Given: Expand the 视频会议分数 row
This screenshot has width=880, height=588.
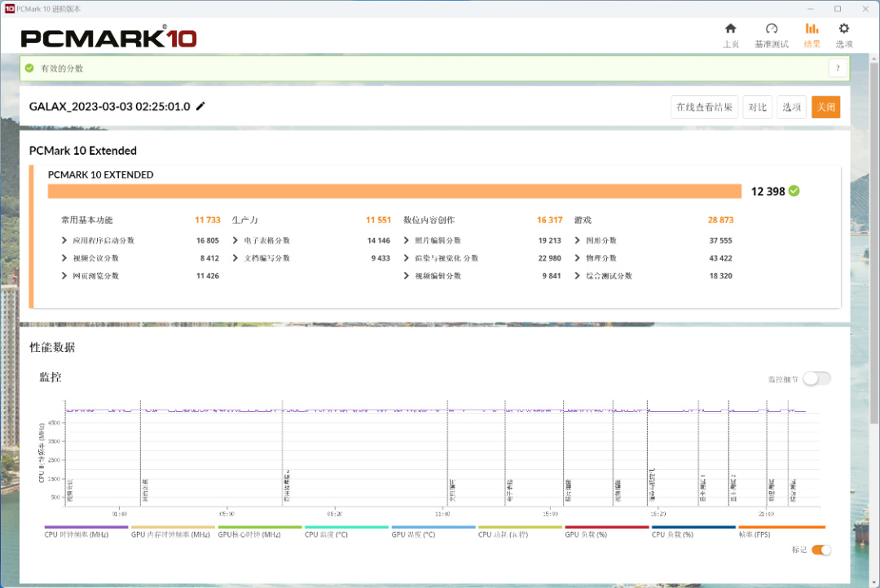Looking at the screenshot, I should (64, 258).
